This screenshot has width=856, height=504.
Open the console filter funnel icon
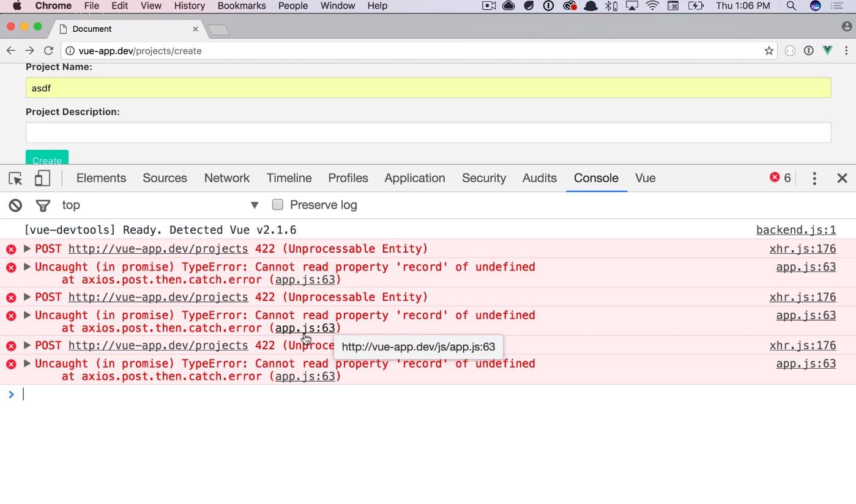43,206
